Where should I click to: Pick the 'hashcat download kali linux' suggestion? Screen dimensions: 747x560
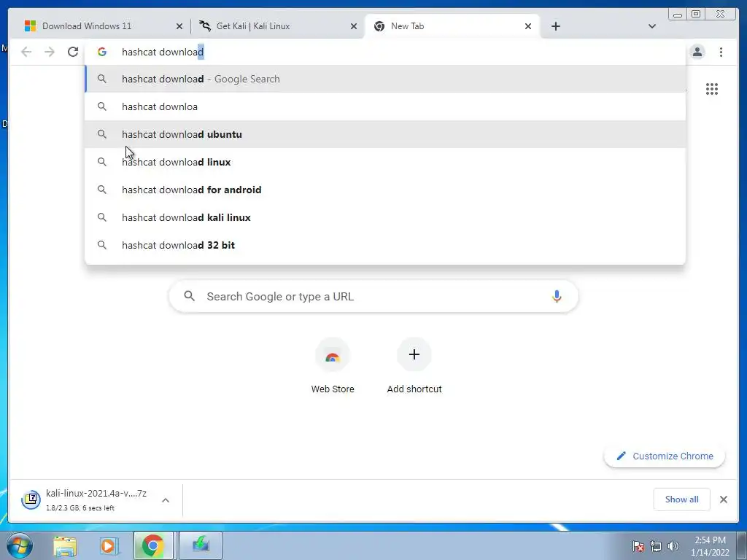click(385, 217)
